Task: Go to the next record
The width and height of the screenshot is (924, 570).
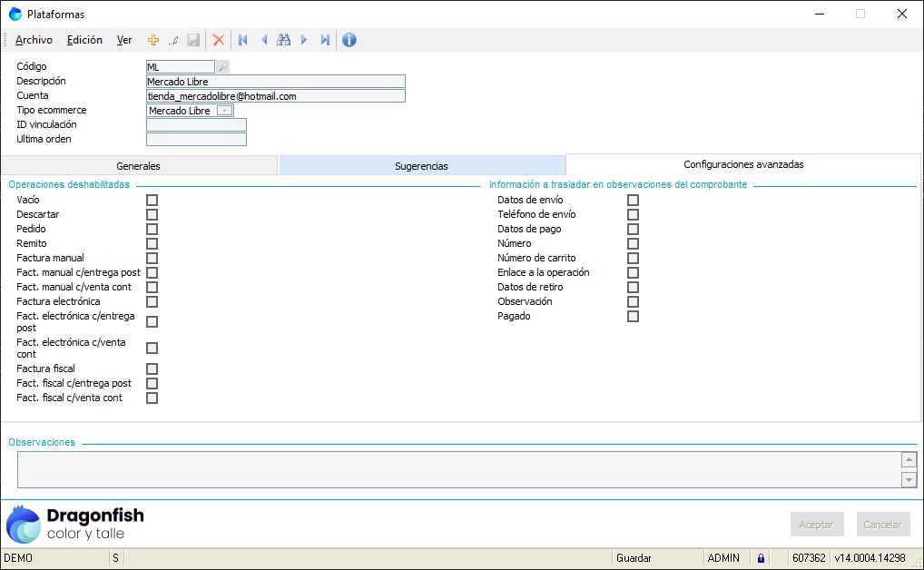Action: coord(304,40)
